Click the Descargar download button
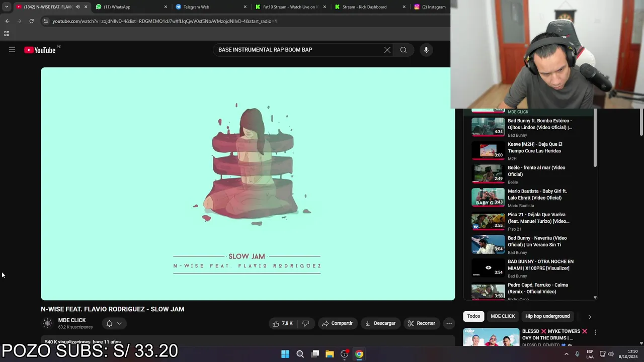The width and height of the screenshot is (644, 362). pyautogui.click(x=380, y=323)
